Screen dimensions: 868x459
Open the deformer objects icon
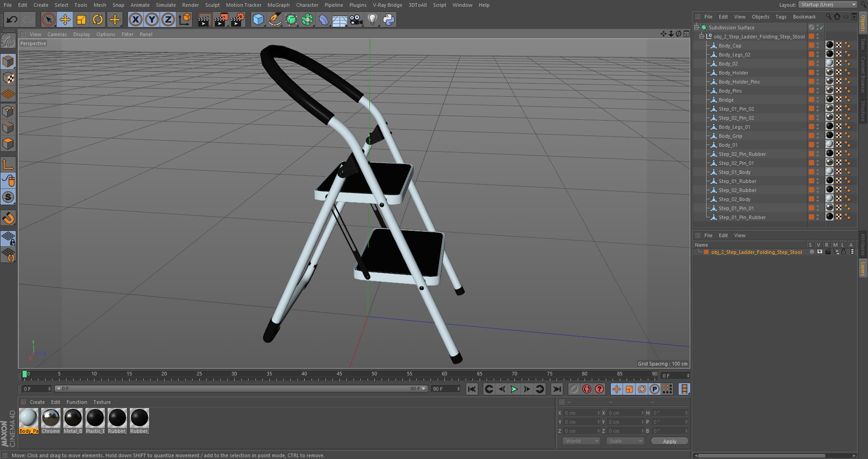(x=324, y=19)
